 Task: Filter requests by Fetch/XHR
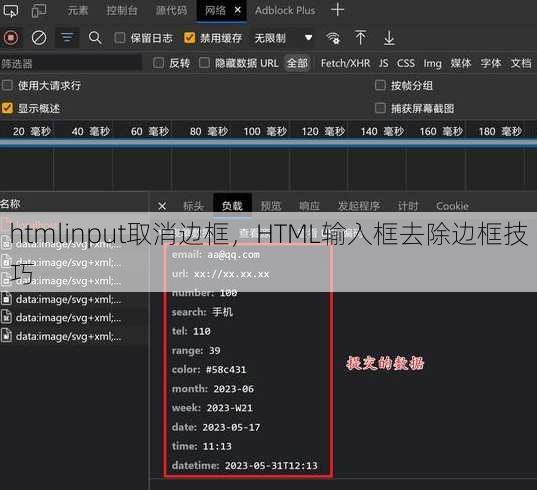click(345, 63)
